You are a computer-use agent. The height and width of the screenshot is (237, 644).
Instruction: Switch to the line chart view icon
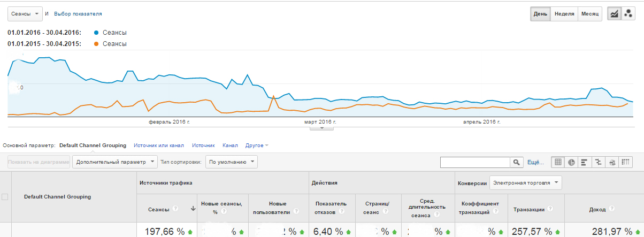tap(614, 14)
